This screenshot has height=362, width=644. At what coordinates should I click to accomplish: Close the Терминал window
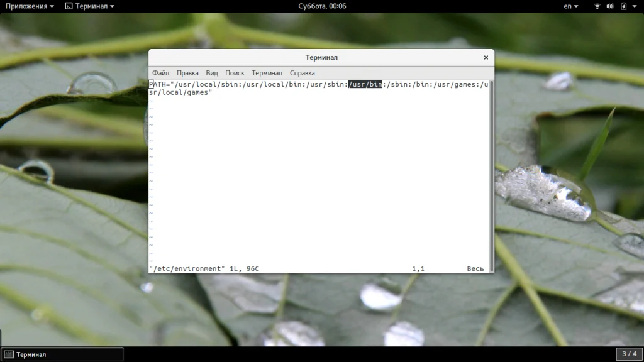coord(486,57)
